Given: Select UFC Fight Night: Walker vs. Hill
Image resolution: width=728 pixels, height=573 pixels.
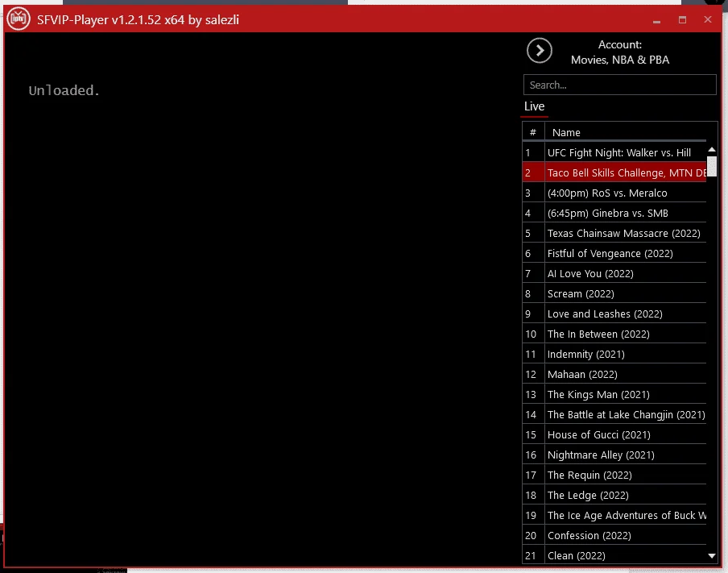Looking at the screenshot, I should (614, 152).
